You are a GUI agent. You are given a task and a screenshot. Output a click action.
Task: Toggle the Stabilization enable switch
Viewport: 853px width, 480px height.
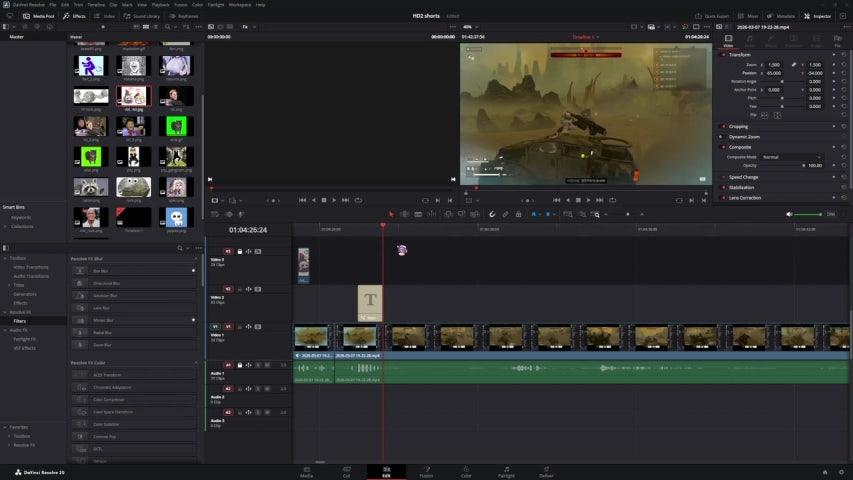724,187
